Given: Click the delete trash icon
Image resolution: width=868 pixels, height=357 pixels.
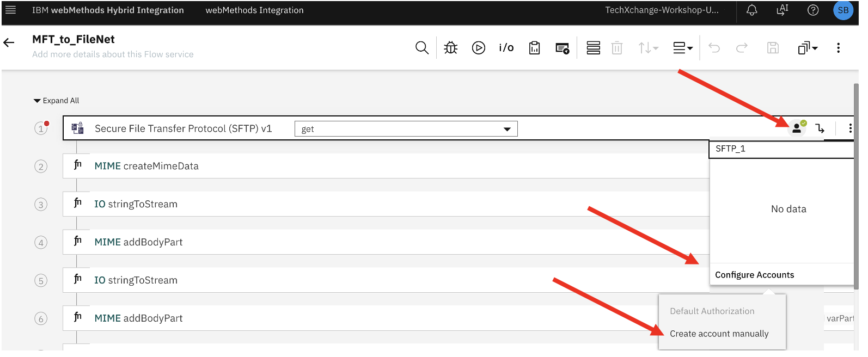Looking at the screenshot, I should [617, 48].
